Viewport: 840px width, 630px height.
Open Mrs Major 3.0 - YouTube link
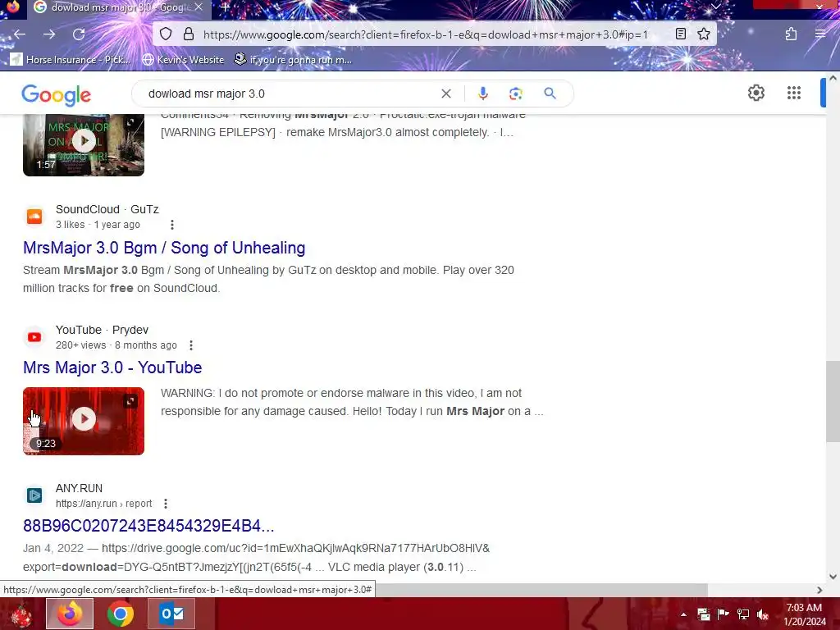[112, 367]
